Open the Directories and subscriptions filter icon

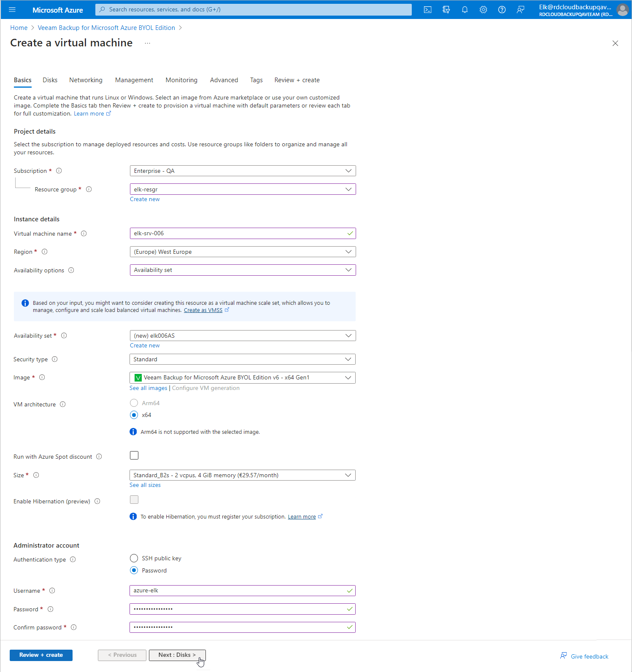click(x=446, y=10)
